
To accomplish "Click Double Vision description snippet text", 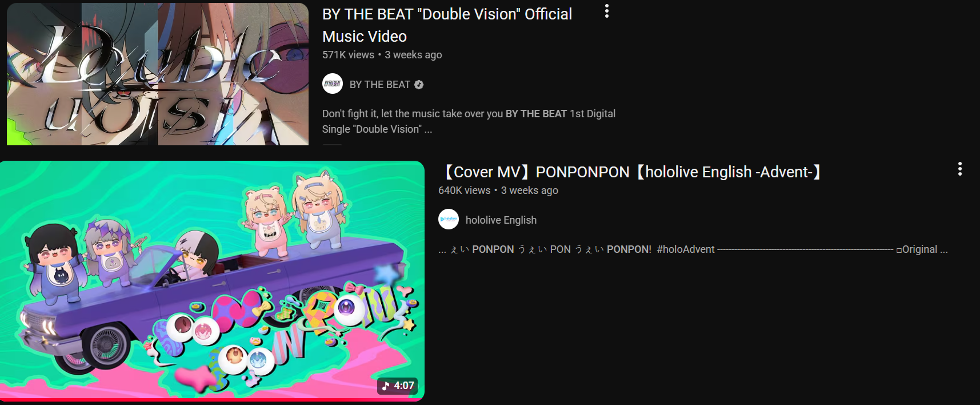I will pos(469,121).
